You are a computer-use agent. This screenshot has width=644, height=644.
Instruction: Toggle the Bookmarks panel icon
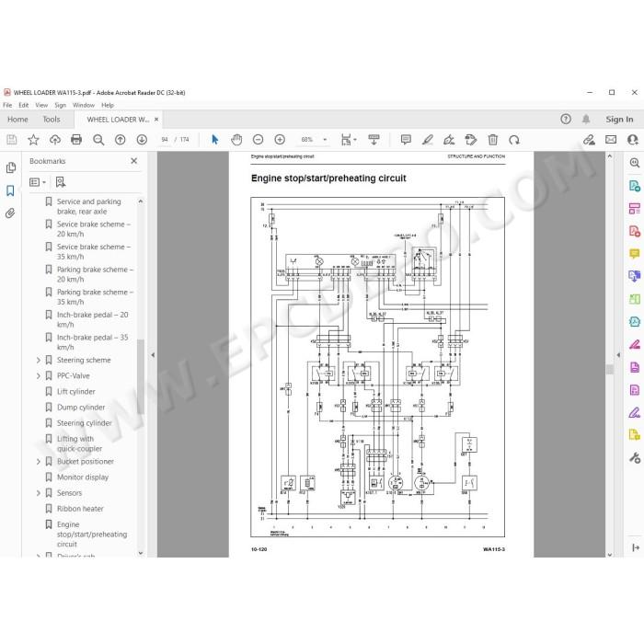(10, 190)
